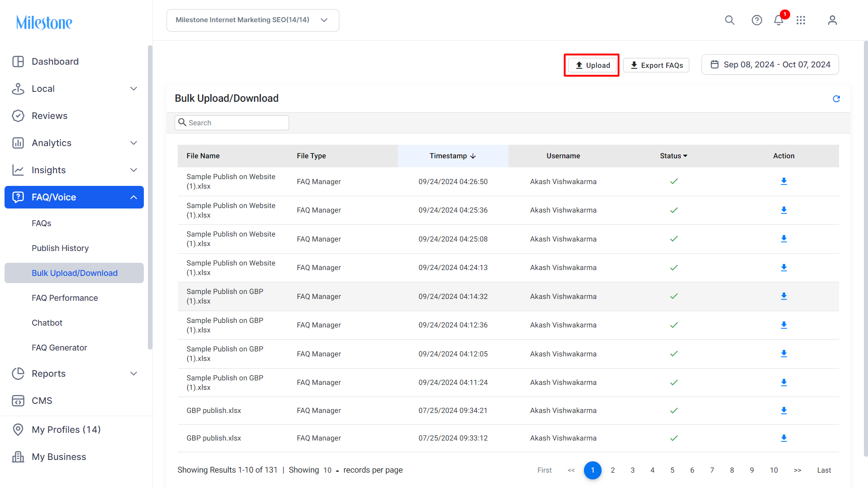Open Publish History submenu item

pos(60,248)
